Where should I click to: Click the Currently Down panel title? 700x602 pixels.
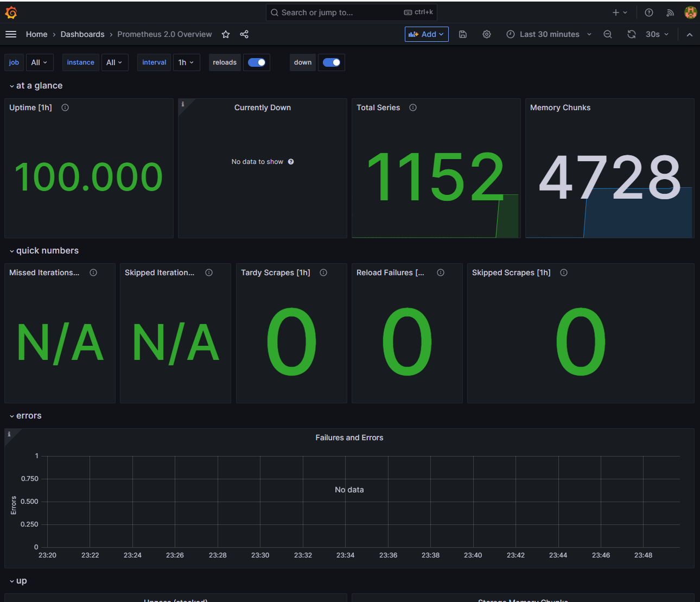pos(263,107)
